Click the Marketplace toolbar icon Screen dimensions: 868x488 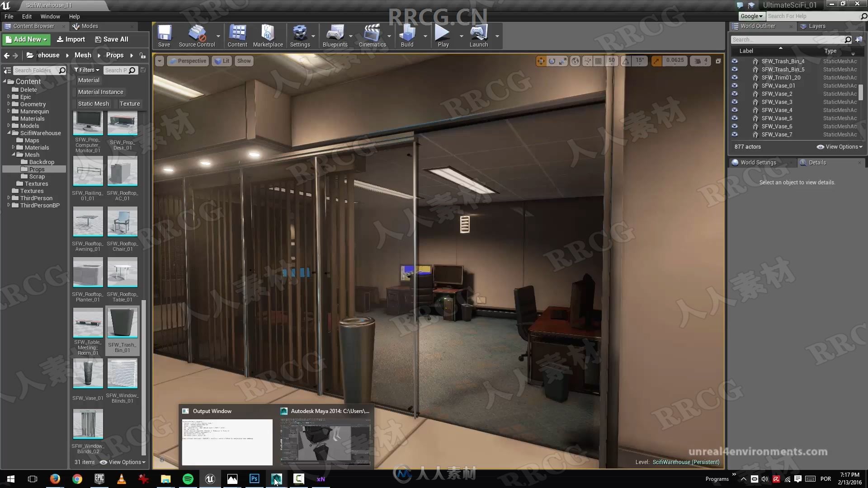tap(268, 36)
